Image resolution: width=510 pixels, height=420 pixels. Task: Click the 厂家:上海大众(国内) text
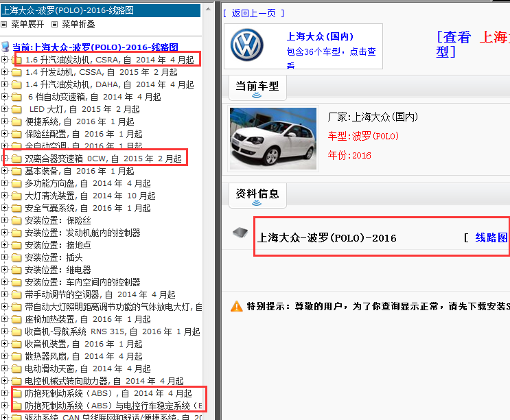click(373, 117)
